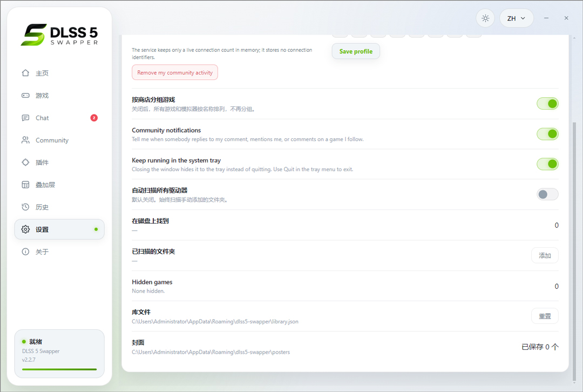Open the ZH language dropdown
The image size is (583, 392).
tap(517, 18)
